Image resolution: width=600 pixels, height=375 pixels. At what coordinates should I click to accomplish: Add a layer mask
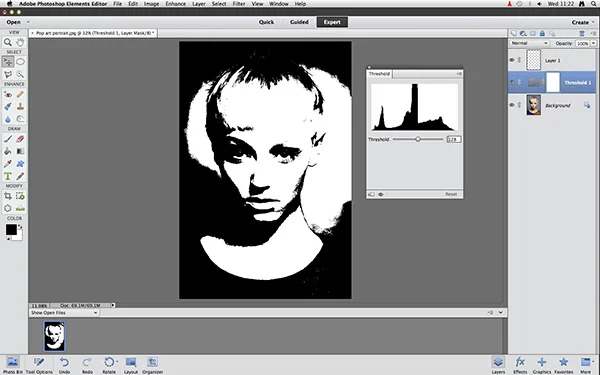pyautogui.click(x=533, y=33)
